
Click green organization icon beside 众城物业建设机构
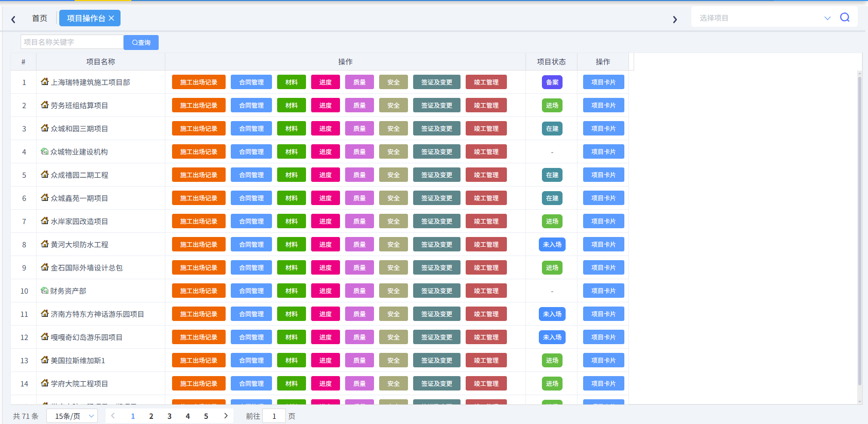click(x=44, y=151)
